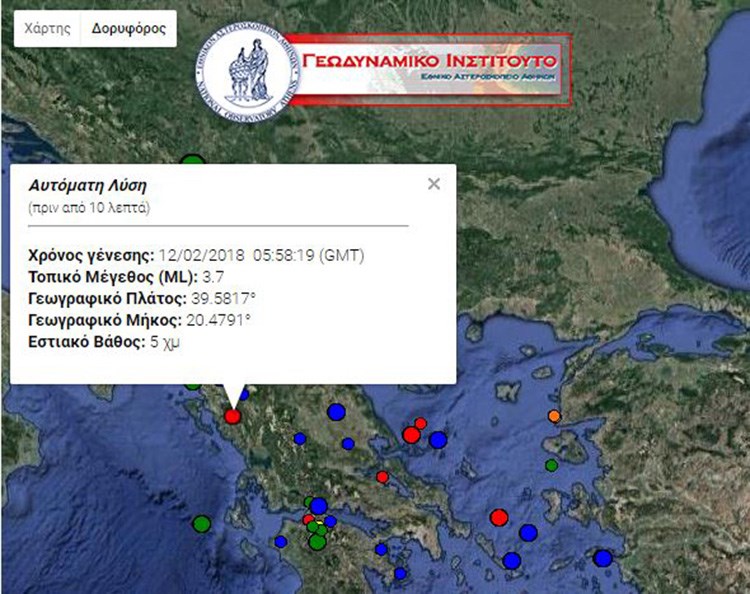The image size is (750, 594).
Task: Click the large red marker in the southern Aegean
Action: click(499, 517)
